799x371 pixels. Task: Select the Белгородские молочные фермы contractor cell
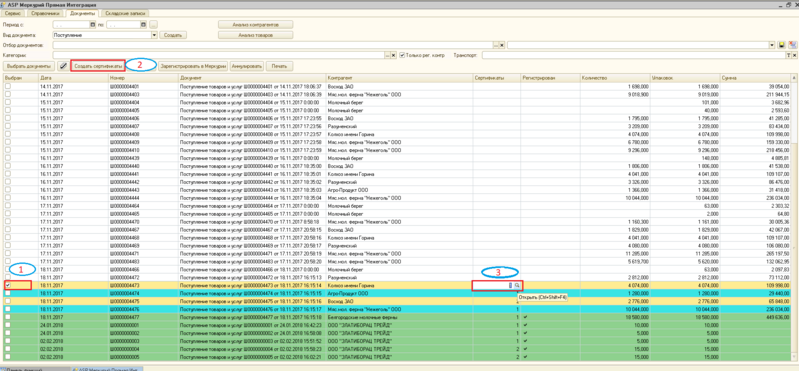[399, 316]
